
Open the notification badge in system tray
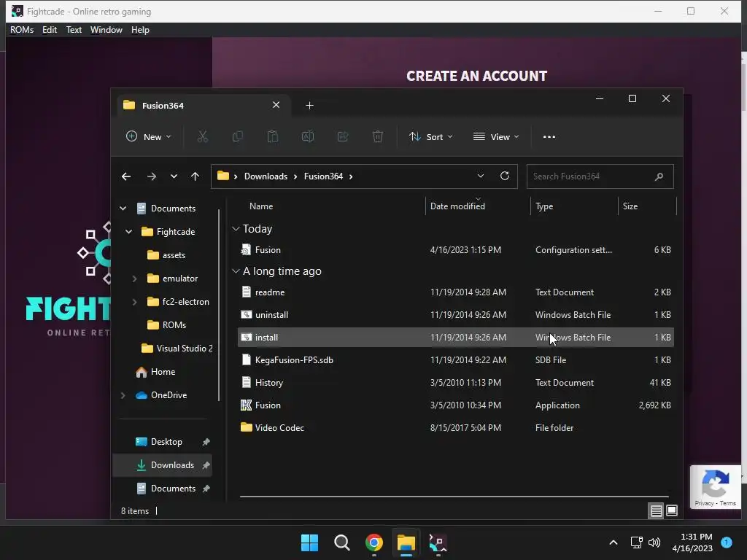727,542
